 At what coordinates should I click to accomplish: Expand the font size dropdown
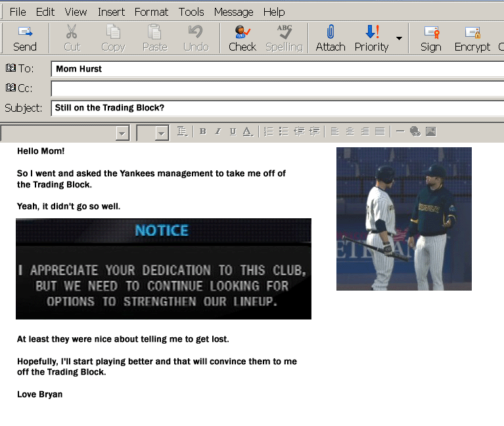162,133
